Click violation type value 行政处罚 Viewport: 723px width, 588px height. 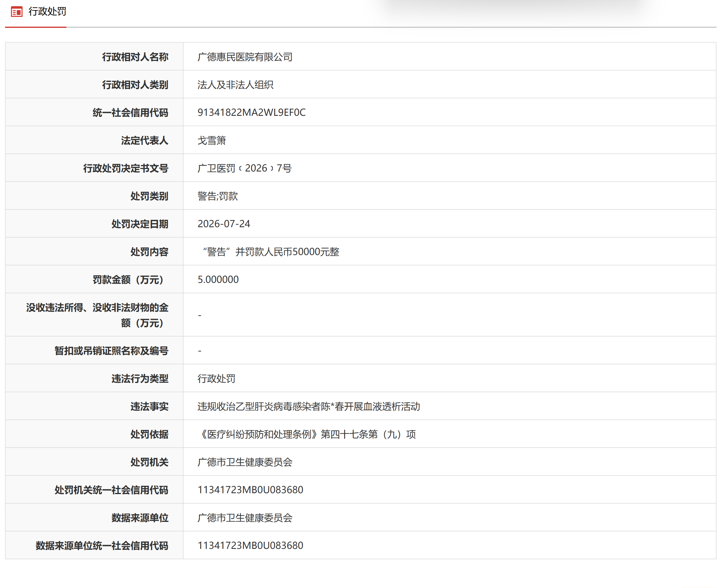click(x=216, y=378)
